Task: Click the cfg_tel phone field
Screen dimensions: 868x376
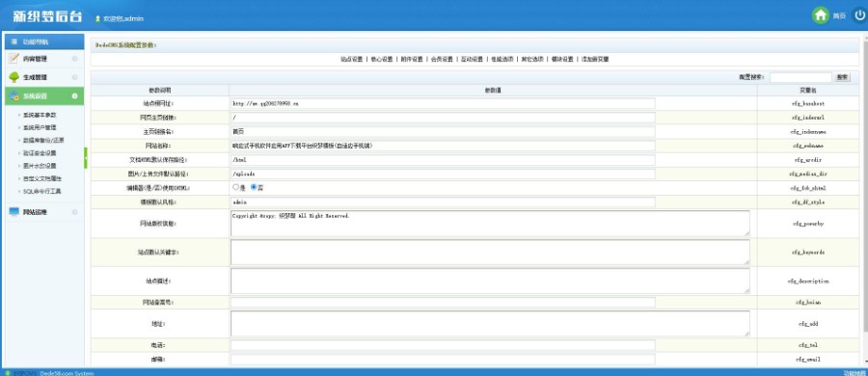Action: click(x=443, y=345)
